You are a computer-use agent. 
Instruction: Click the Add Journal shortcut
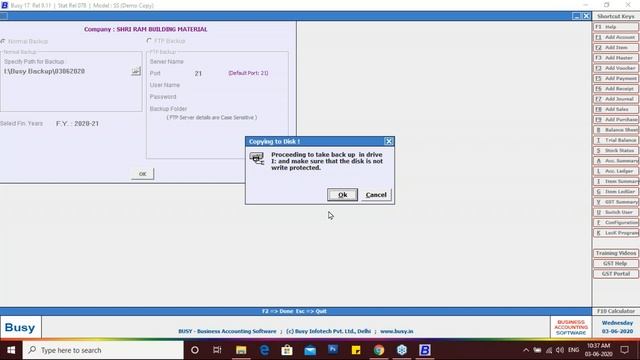coord(616,99)
